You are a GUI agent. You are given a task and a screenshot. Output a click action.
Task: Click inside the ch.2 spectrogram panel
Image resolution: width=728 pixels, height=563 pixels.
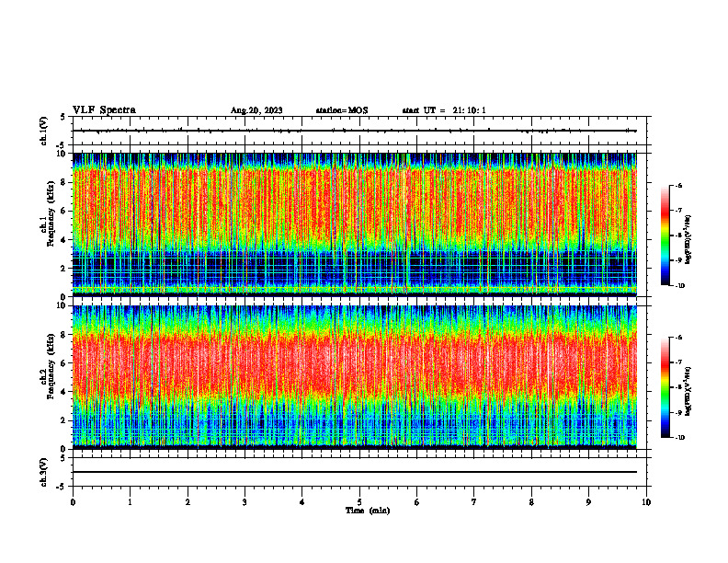pyautogui.click(x=354, y=377)
